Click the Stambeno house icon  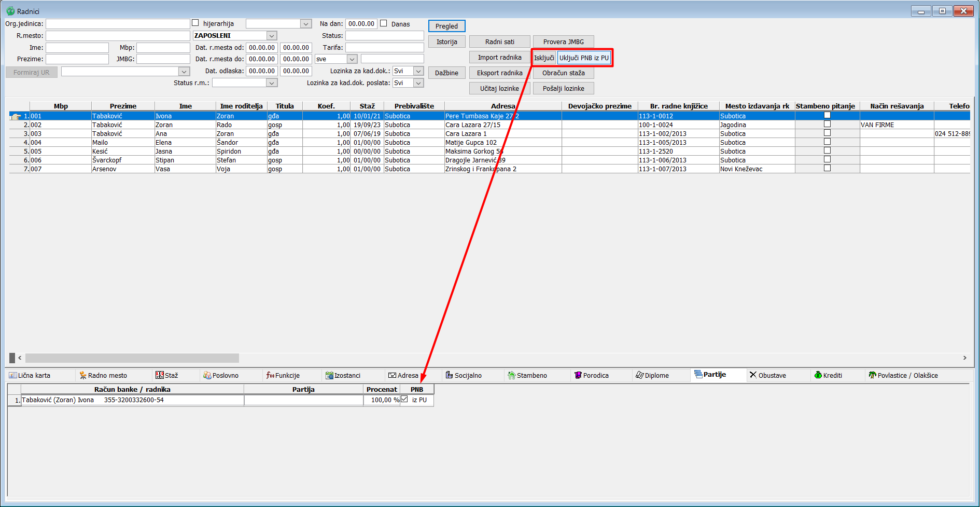coord(512,375)
